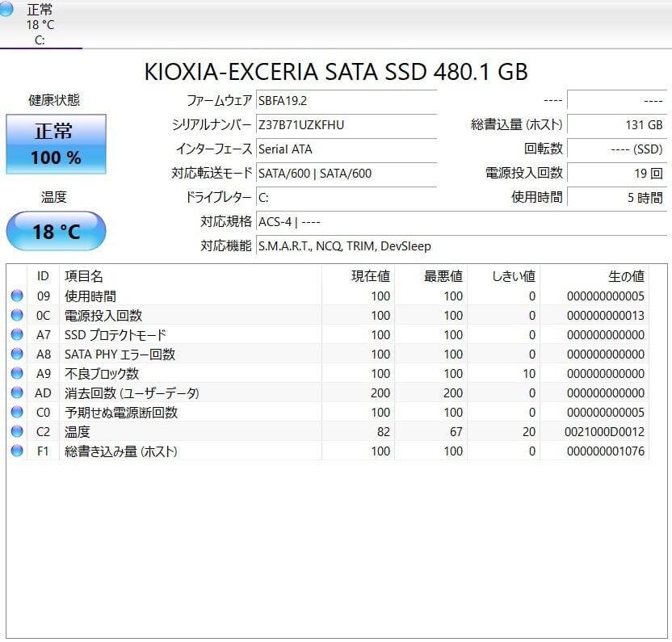
Task: Click status icon for SATA PHY エラー回数 row
Action: tap(17, 355)
